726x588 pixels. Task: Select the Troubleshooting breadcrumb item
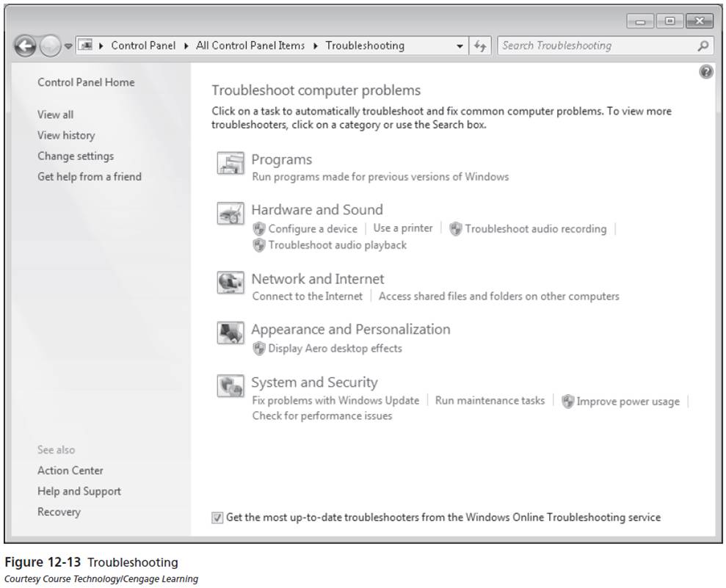[365, 46]
